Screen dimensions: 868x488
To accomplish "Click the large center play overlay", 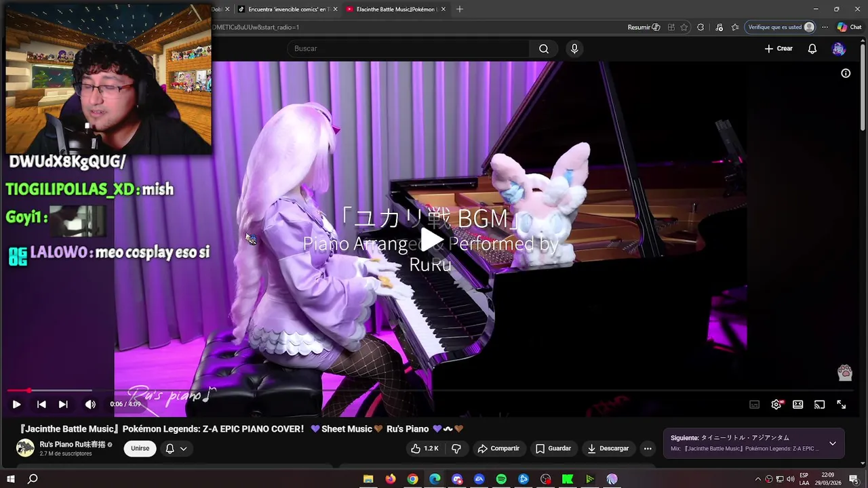I will coord(431,239).
